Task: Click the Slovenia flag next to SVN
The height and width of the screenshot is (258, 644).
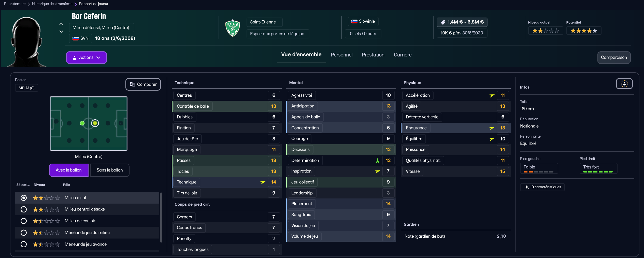Action: coord(76,38)
